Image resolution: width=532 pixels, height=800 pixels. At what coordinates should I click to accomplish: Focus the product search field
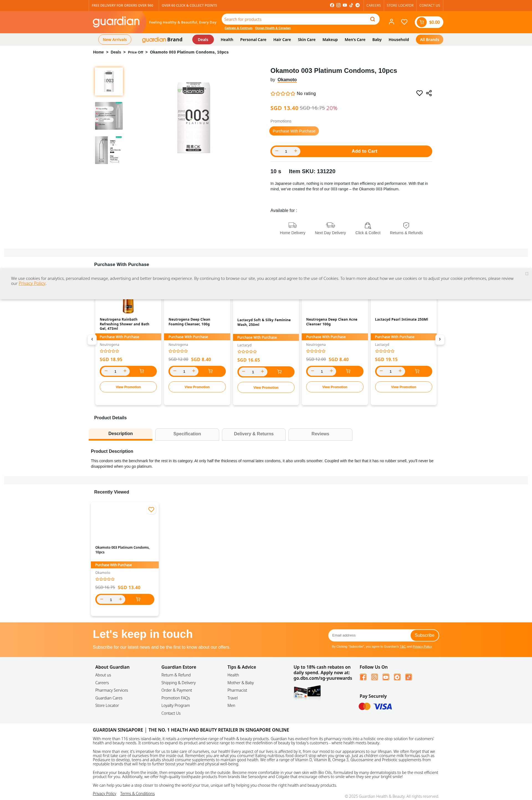point(295,19)
